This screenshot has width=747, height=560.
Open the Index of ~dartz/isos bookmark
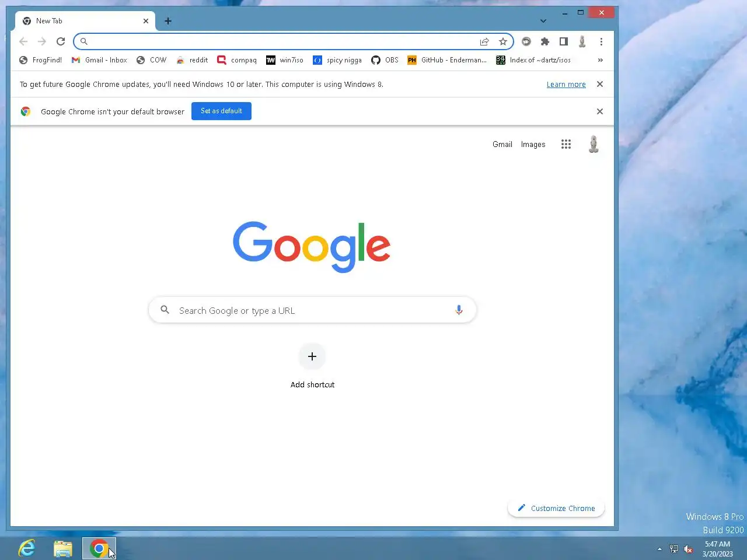tap(533, 60)
